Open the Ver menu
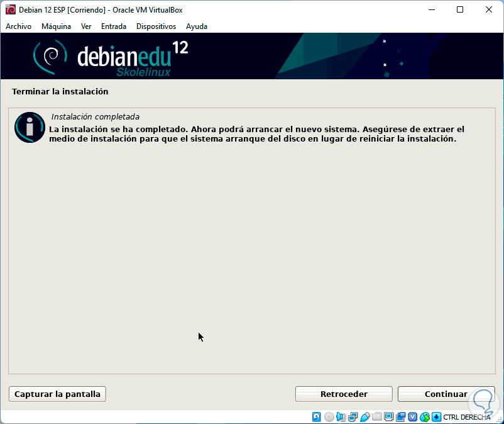This screenshot has width=504, height=424. [x=86, y=26]
